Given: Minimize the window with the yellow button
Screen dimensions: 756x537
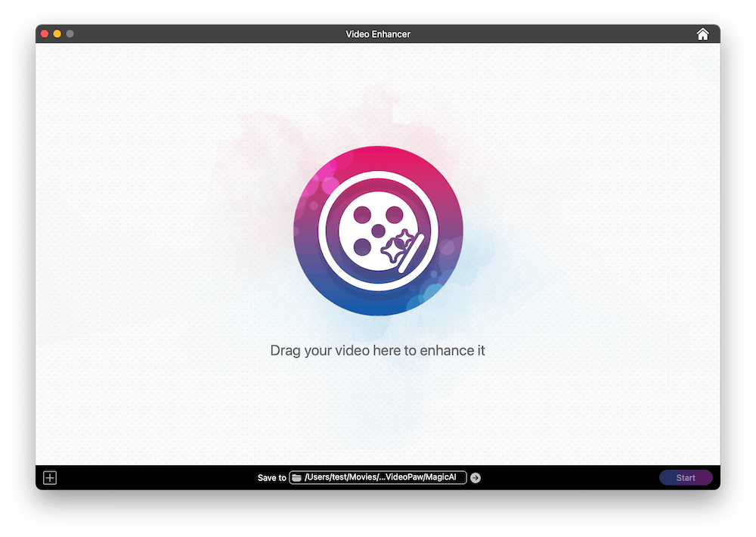Looking at the screenshot, I should pos(57,34).
